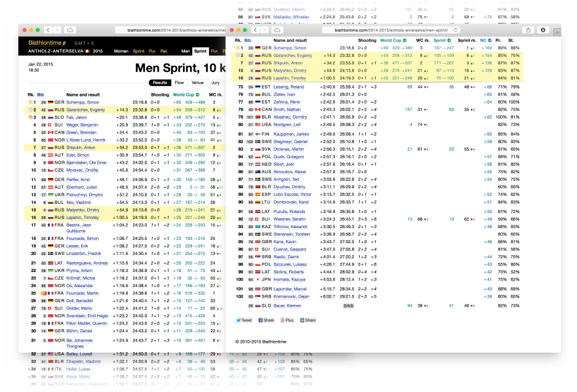Share the page via Facebook Share button
This screenshot has height=392, width=577.
tap(266, 321)
